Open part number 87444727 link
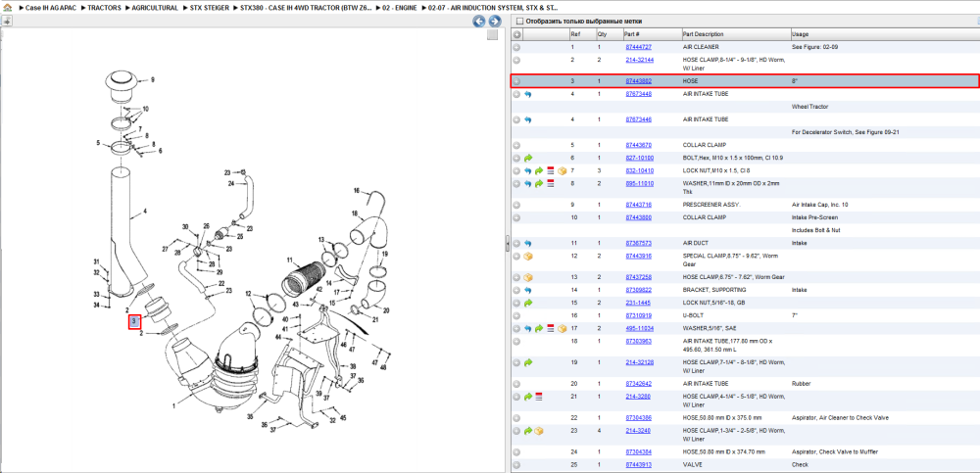Viewport: 980px width, 473px height. tap(638, 47)
